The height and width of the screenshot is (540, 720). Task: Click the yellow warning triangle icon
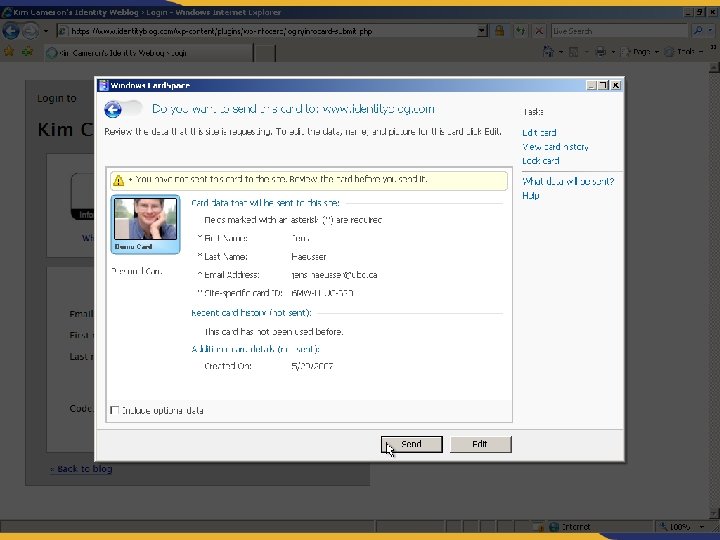click(118, 180)
